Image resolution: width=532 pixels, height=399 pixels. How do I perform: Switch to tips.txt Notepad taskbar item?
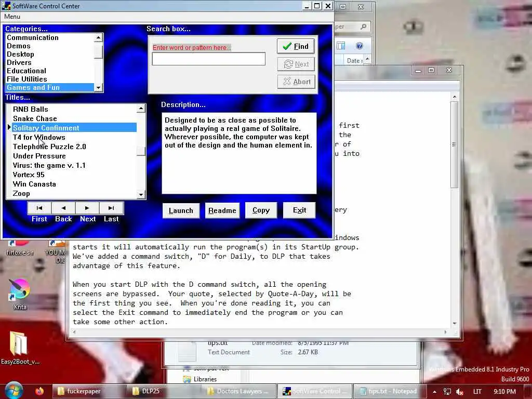[389, 391]
